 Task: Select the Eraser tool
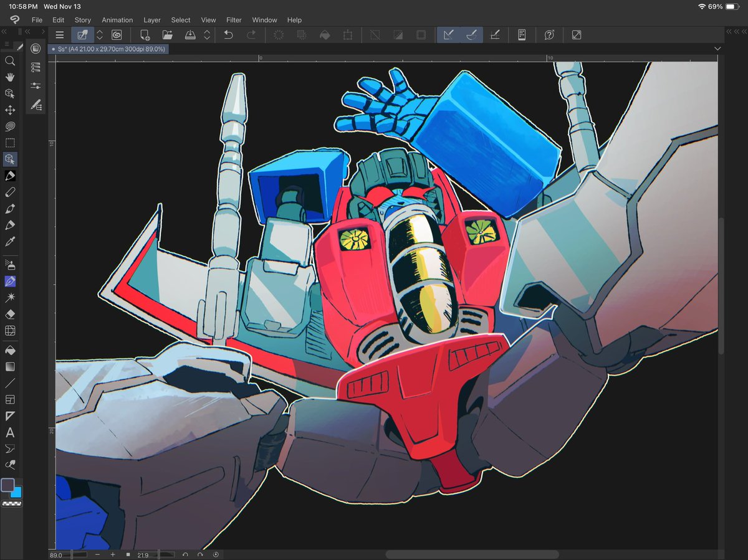click(x=10, y=315)
